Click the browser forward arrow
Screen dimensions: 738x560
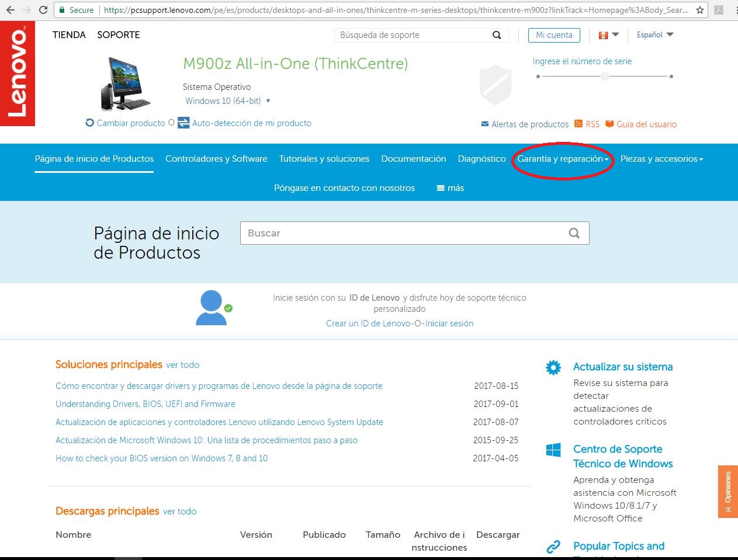click(x=27, y=10)
